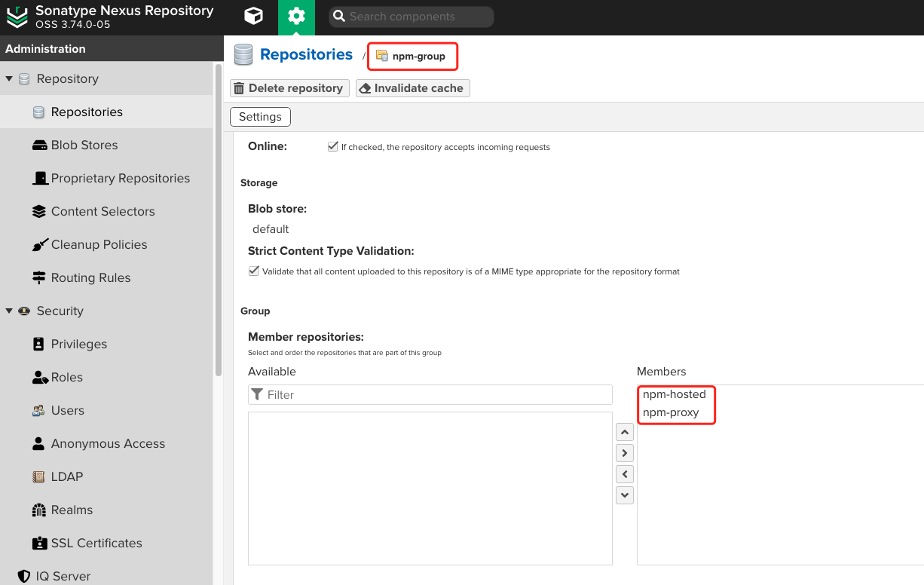Click trash icon on Delete repository
The width and height of the screenshot is (924, 585).
coord(239,88)
